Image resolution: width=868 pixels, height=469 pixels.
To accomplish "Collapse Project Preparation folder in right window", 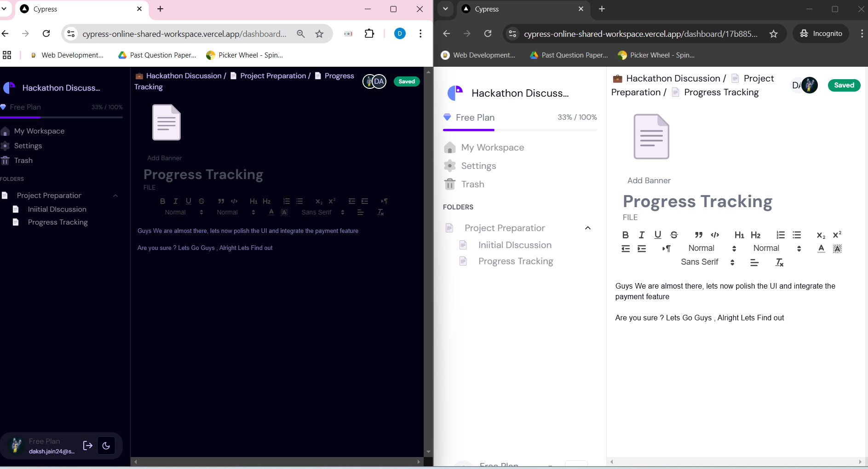I will 588,228.
